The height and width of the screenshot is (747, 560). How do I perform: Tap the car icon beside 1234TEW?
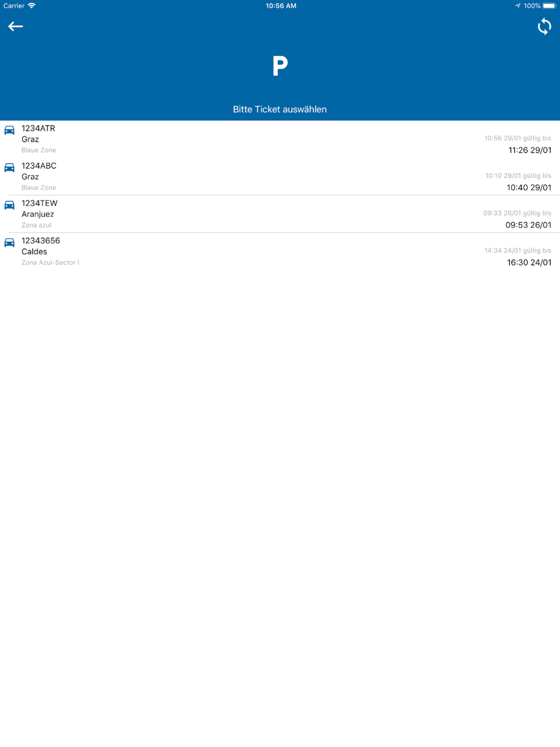[x=10, y=205]
